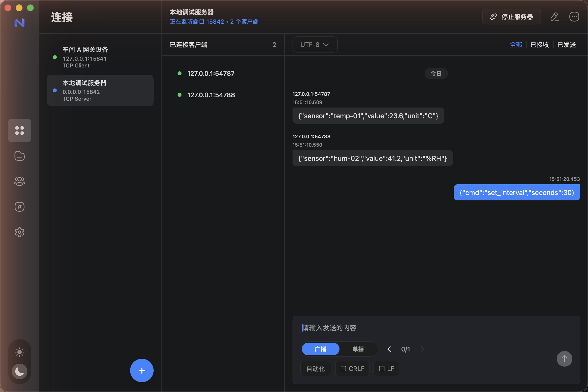
Task: Open the UTF-8 encoding dropdown
Action: 315,44
